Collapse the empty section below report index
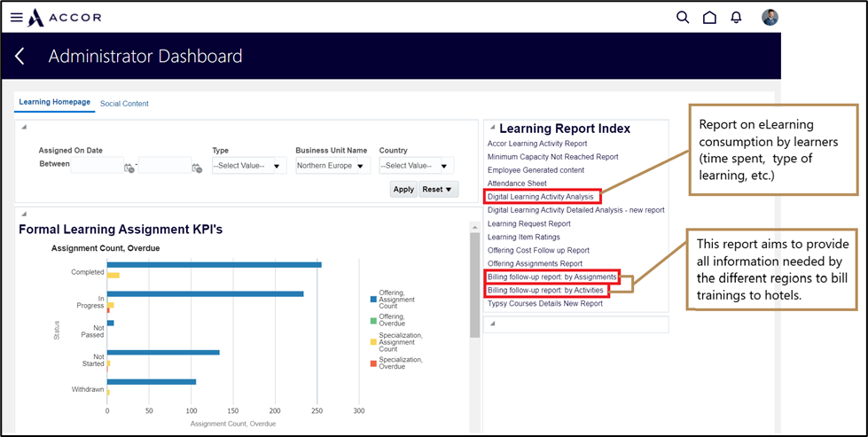 point(493,324)
